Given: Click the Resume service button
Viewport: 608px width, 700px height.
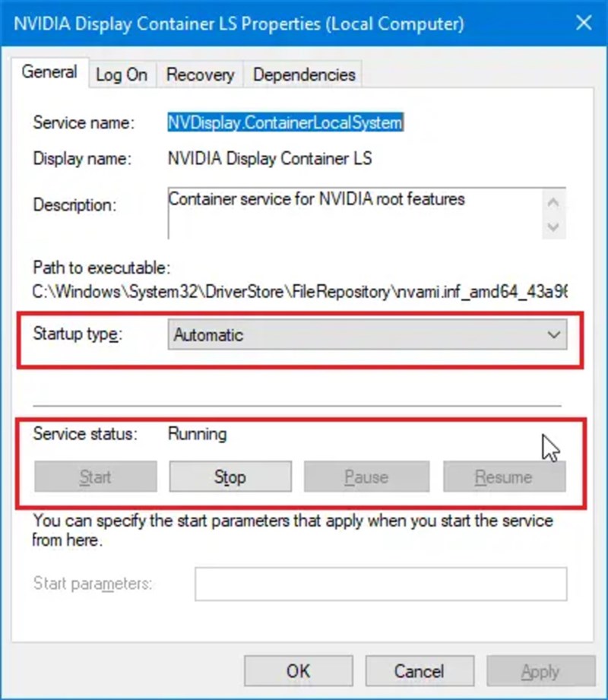Looking at the screenshot, I should coord(504,477).
